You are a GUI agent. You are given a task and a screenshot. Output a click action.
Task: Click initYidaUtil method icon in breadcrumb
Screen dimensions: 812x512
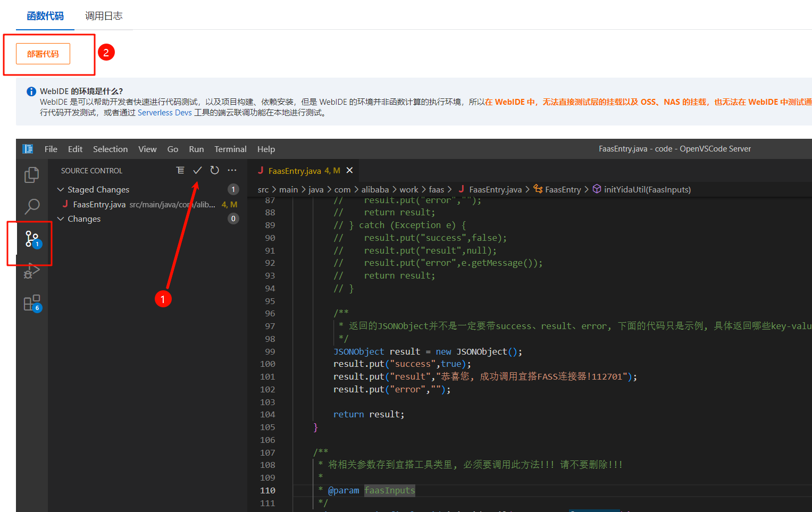click(x=597, y=189)
